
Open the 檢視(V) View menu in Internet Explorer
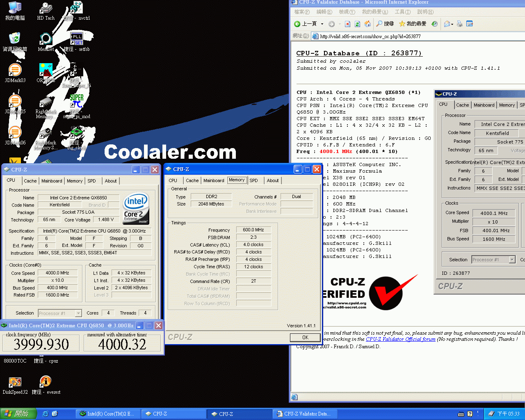point(347,12)
